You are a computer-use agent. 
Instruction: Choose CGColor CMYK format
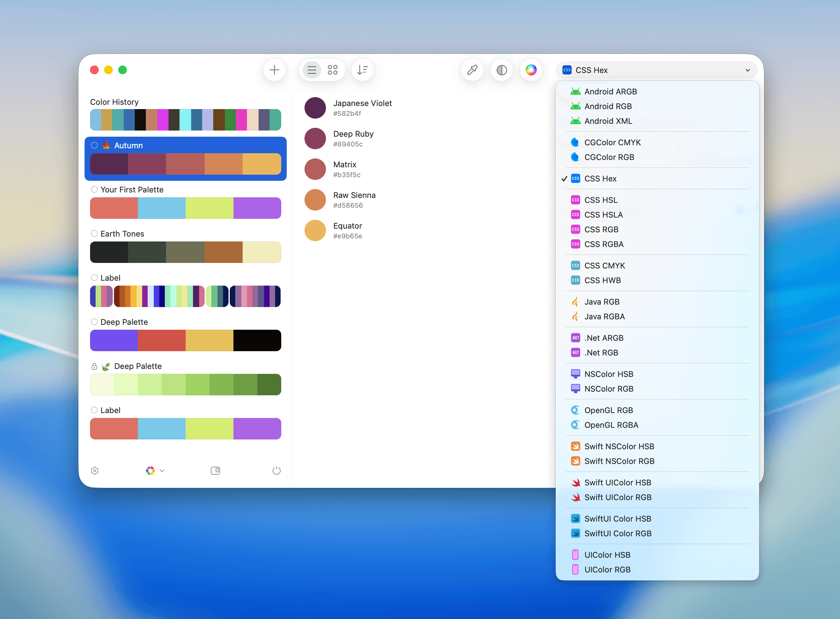[x=657, y=142]
